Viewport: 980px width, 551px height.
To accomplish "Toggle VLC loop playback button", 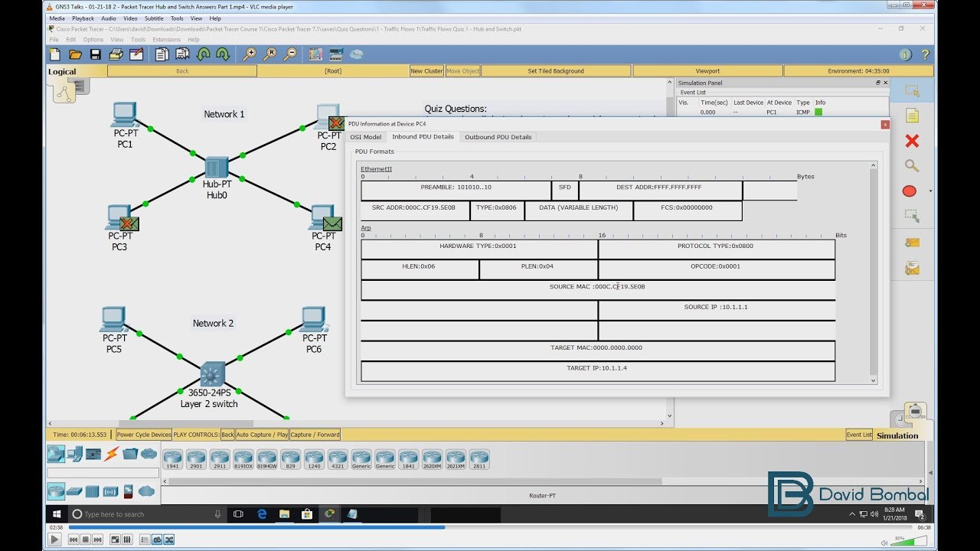I will (x=157, y=540).
